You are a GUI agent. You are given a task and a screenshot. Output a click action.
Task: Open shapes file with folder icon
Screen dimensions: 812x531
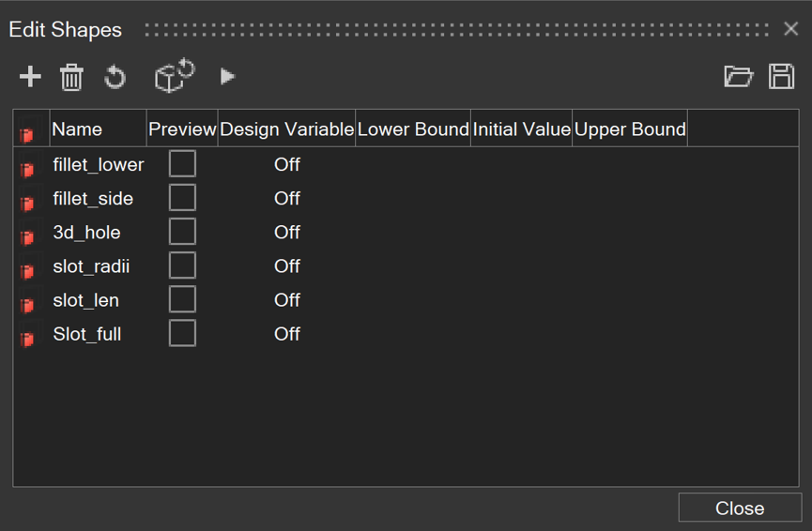pos(738,77)
